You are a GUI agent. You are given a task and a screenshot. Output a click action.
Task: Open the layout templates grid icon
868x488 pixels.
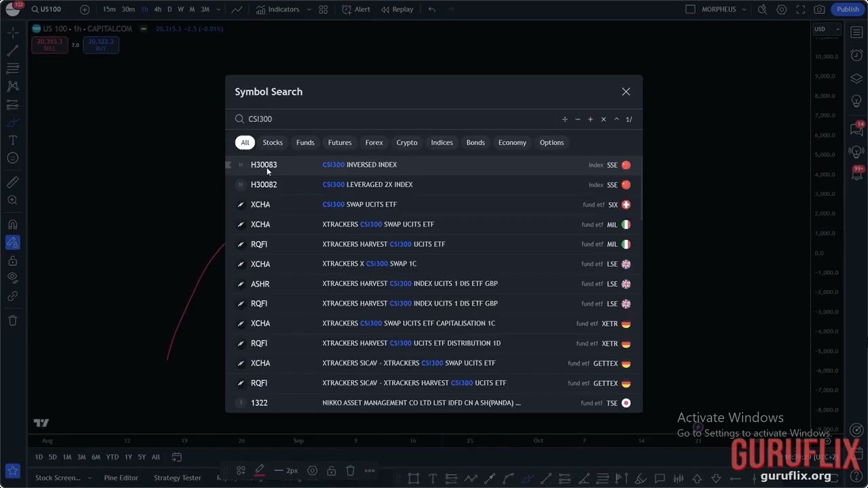323,9
